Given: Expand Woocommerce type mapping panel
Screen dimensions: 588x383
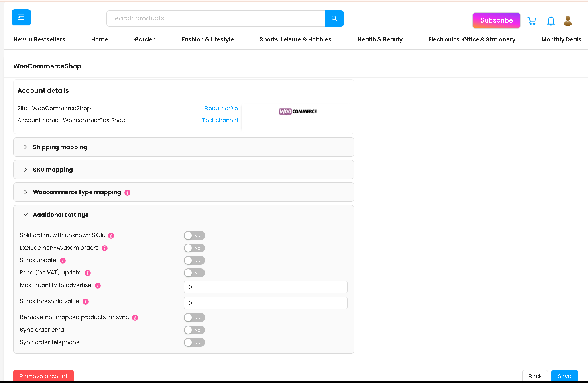Looking at the screenshot, I should [x=184, y=192].
